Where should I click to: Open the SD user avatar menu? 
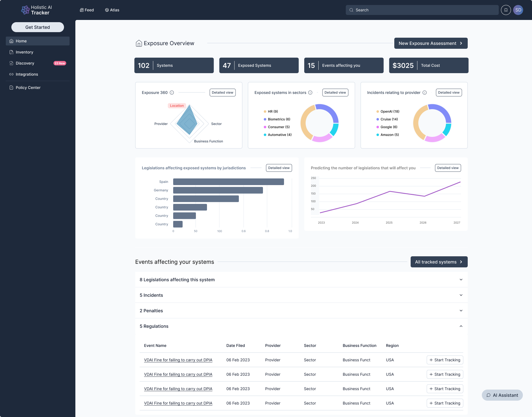[518, 10]
